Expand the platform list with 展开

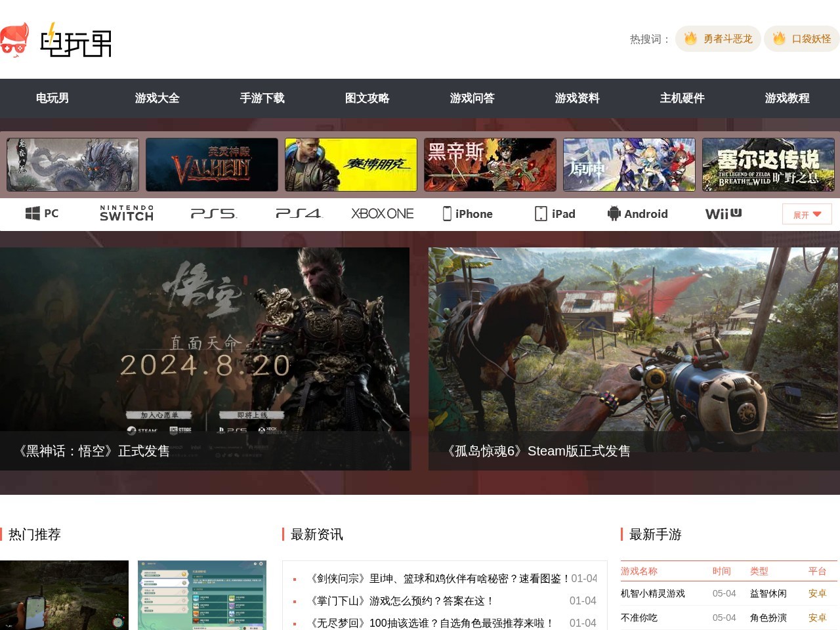click(x=807, y=214)
